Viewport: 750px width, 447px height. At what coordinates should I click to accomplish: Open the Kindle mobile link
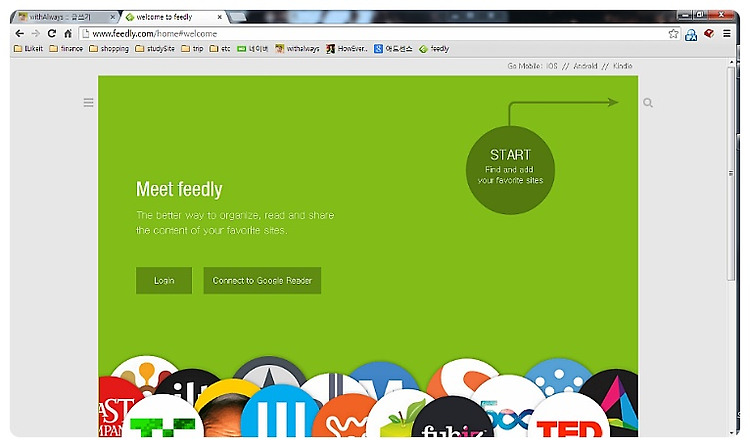click(x=622, y=66)
